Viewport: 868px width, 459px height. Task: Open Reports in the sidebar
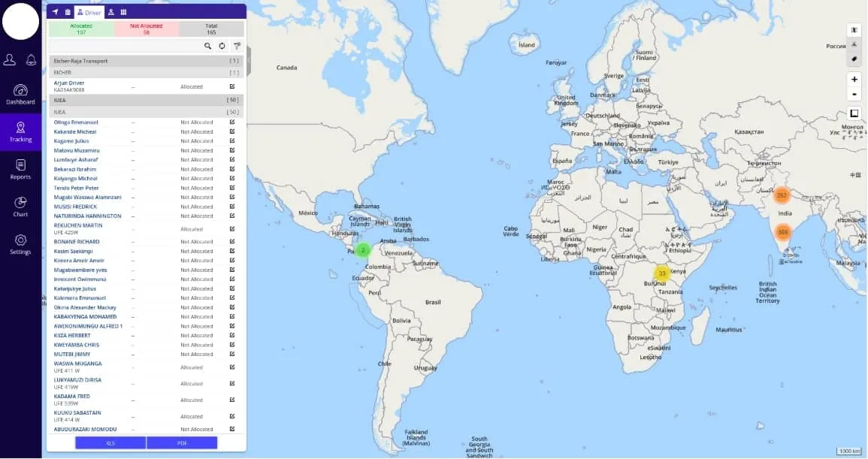pos(20,169)
